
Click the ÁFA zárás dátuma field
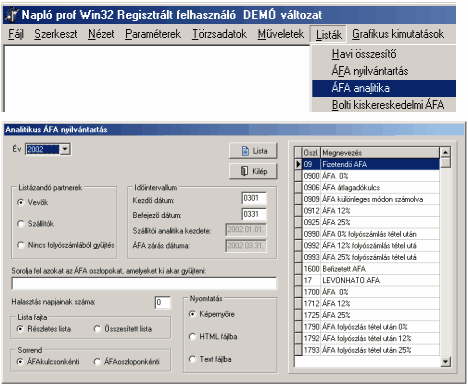point(246,246)
